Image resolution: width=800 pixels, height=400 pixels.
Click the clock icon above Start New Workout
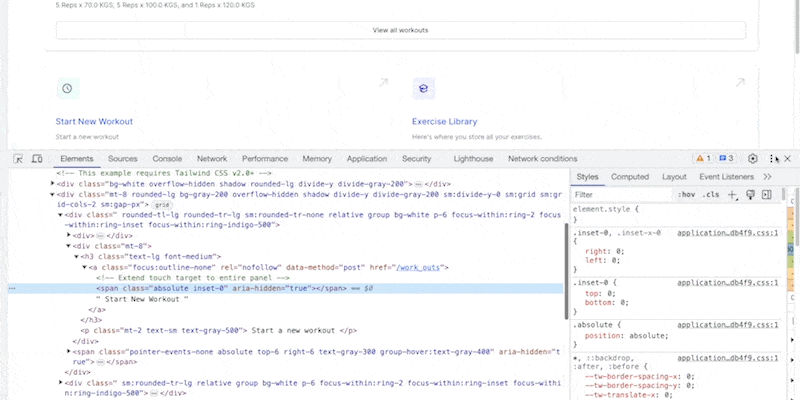67,89
